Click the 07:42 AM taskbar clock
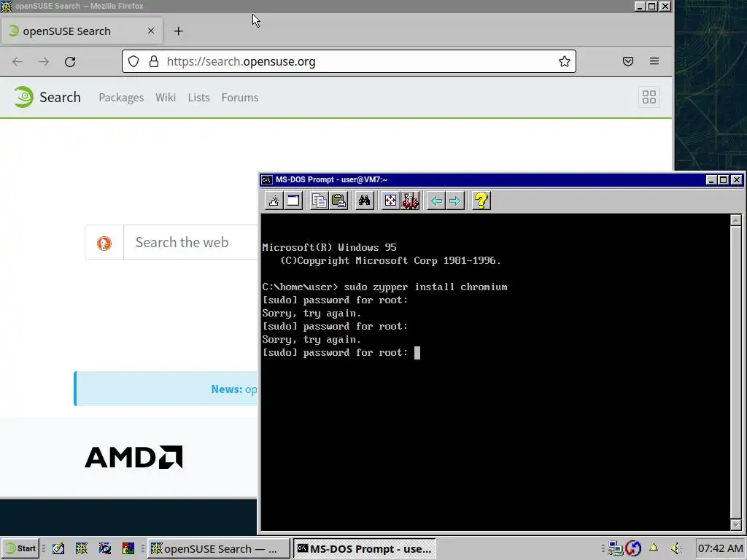 click(x=720, y=548)
